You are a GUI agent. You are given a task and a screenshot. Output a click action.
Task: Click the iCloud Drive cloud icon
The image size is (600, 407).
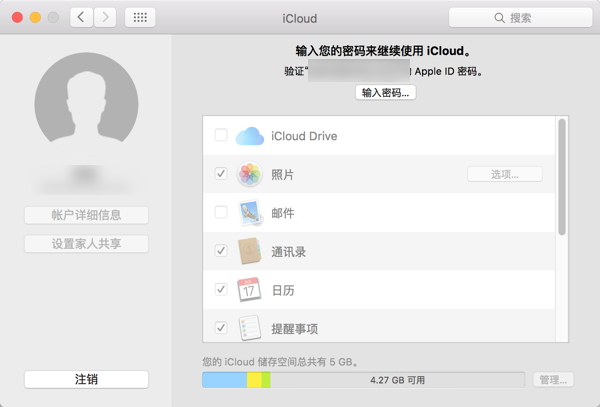(249, 136)
